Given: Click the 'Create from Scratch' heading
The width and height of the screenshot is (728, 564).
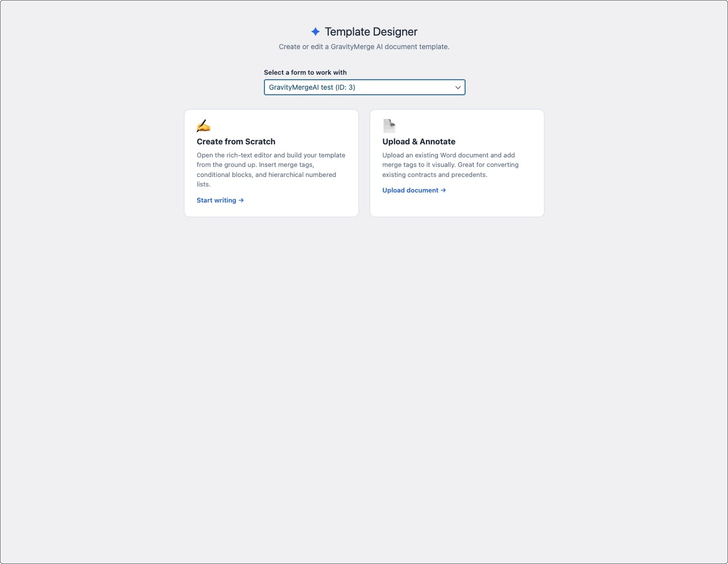Looking at the screenshot, I should (x=236, y=141).
